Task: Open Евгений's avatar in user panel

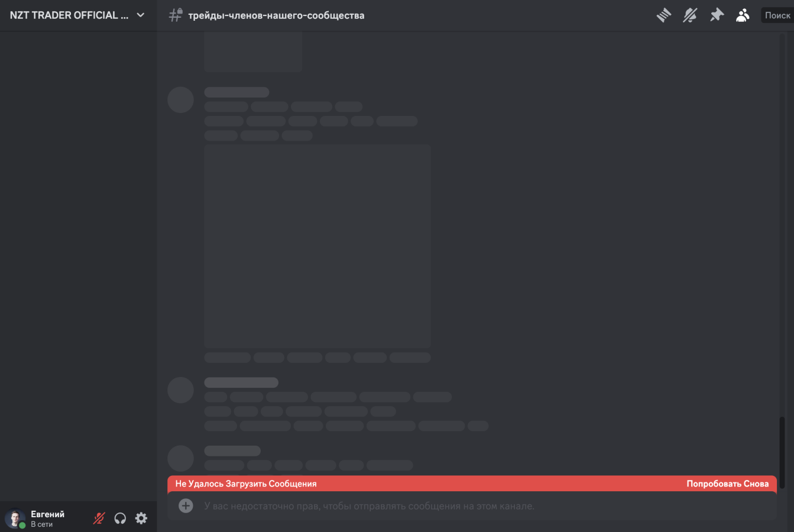Action: [15, 518]
